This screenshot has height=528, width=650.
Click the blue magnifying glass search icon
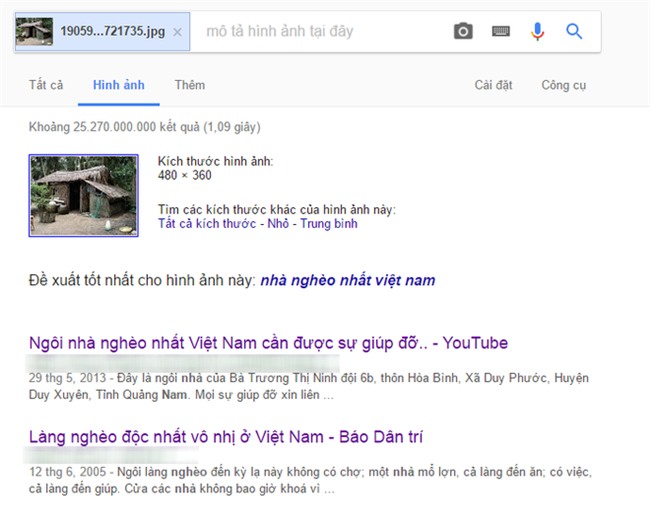574,32
